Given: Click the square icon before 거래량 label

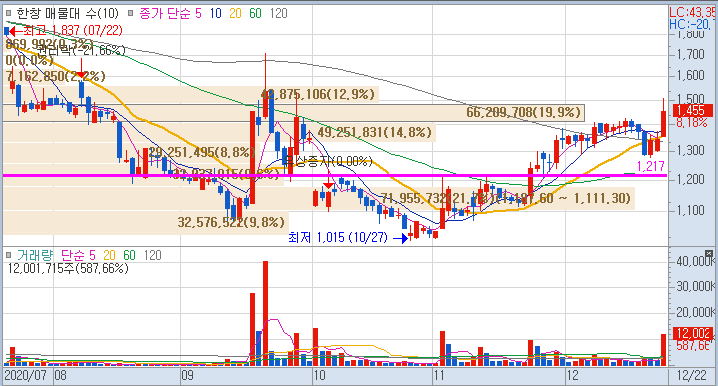Looking at the screenshot, I should pos(8,255).
